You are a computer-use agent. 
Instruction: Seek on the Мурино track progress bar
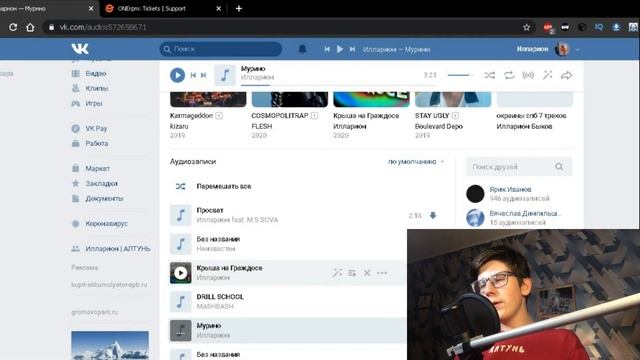tap(339, 85)
